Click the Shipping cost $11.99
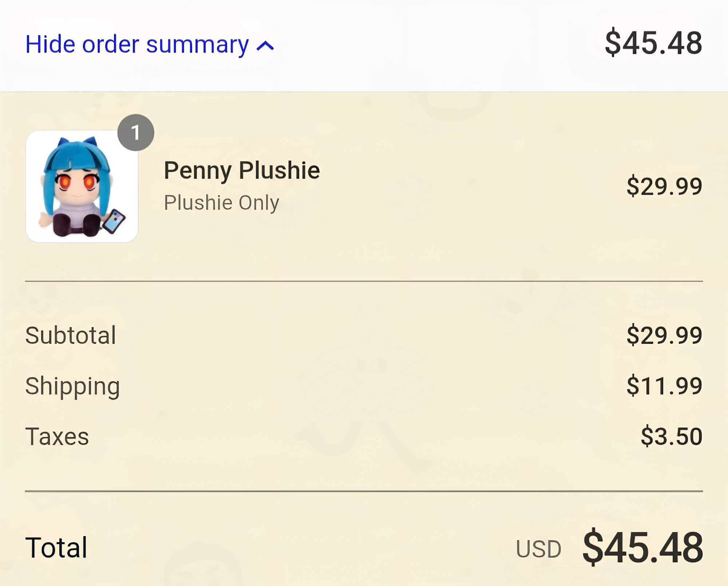Image resolution: width=728 pixels, height=586 pixels. click(x=664, y=386)
